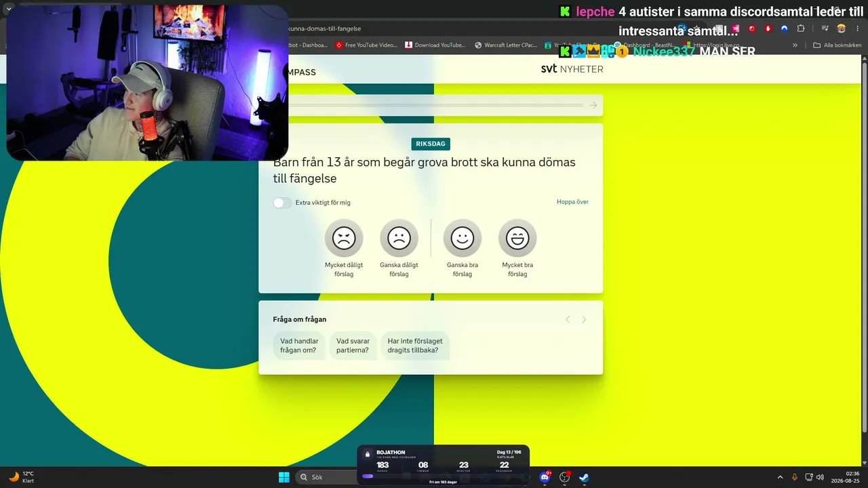The image size is (868, 488).
Task: Click the blue round extension icon
Action: point(785,28)
